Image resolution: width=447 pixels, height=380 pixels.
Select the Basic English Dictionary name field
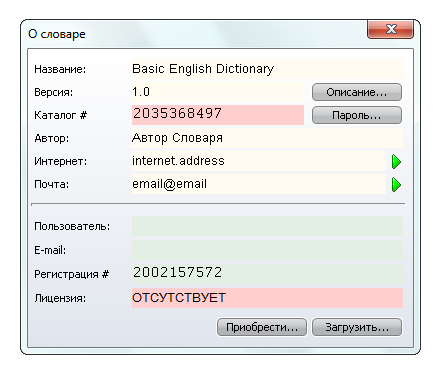click(267, 69)
